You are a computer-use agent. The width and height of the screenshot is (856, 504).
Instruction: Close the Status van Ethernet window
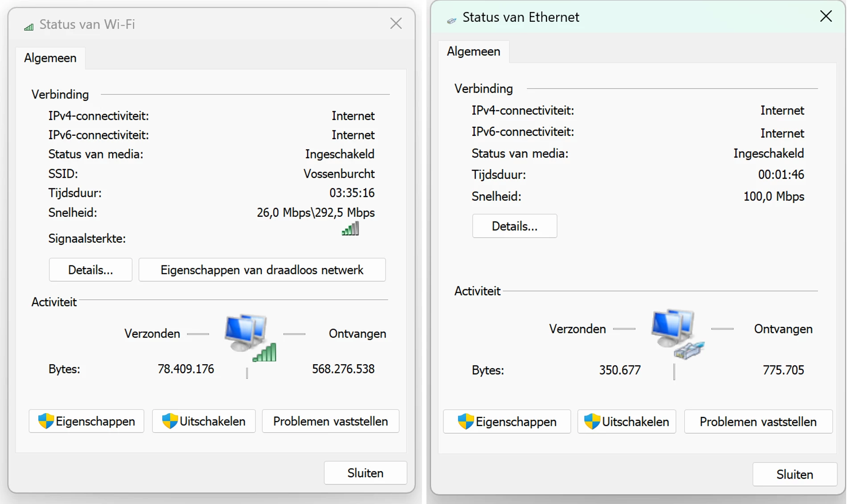tap(826, 17)
